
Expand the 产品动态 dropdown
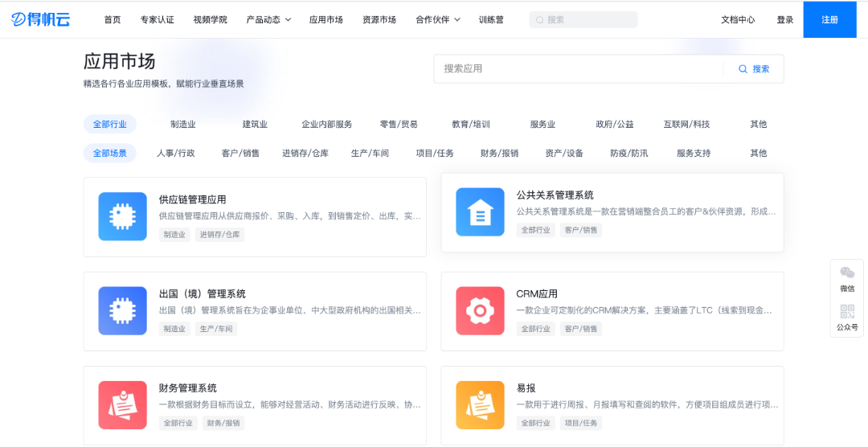pos(268,20)
